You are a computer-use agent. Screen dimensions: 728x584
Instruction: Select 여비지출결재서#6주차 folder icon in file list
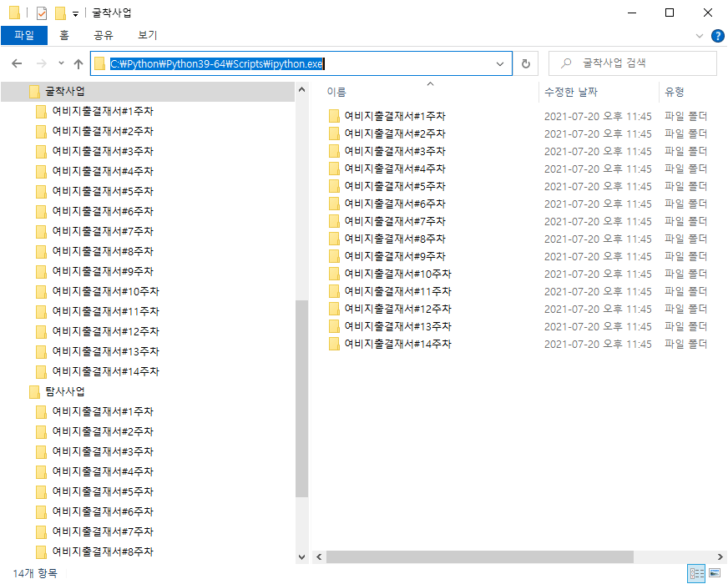[x=334, y=204]
